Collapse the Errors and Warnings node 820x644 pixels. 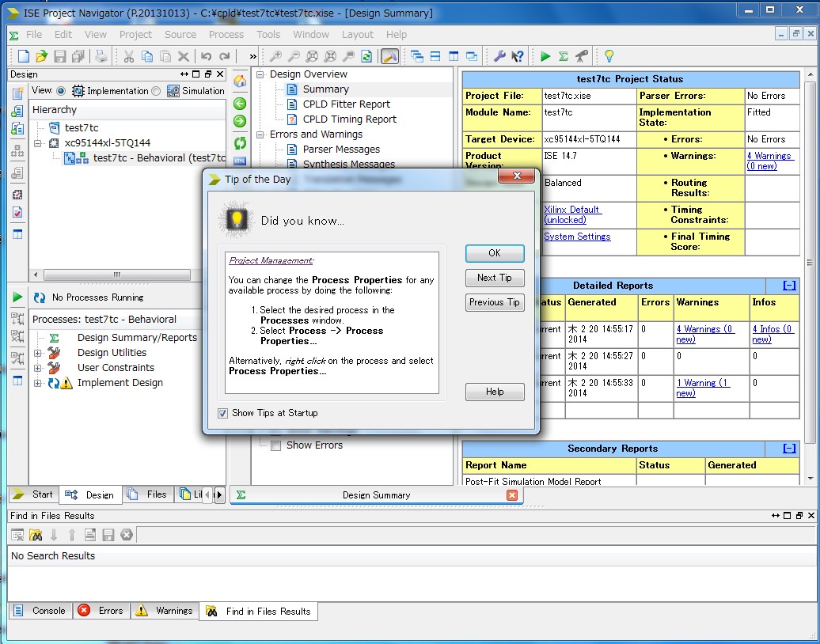click(x=260, y=134)
